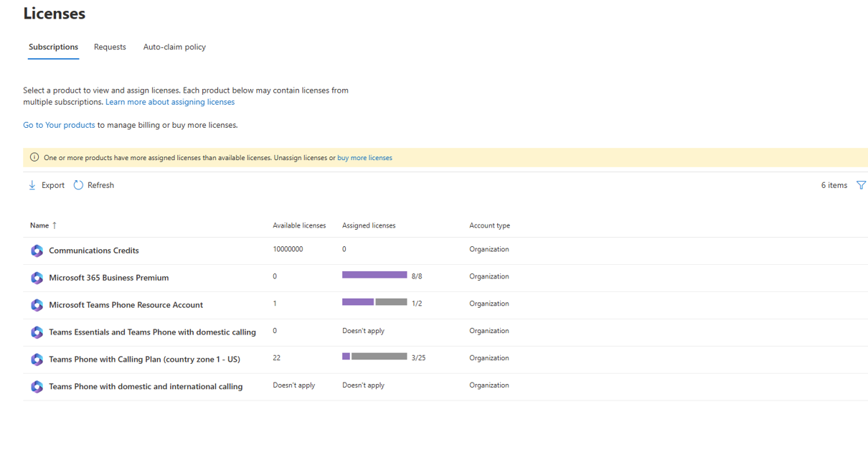Click the 1/2 assigned count text

417,304
